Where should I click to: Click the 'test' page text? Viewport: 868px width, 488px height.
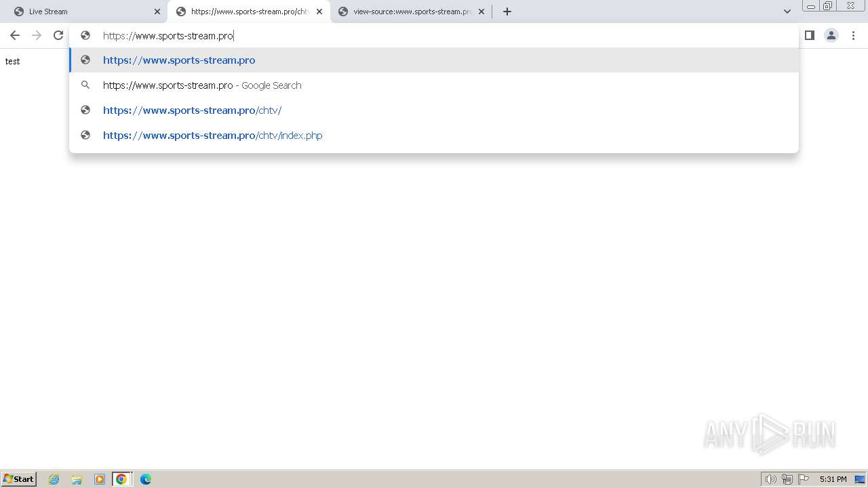point(12,61)
